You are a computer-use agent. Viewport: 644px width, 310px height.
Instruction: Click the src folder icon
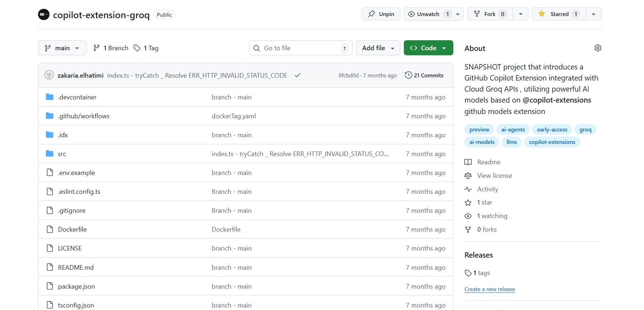(x=50, y=154)
